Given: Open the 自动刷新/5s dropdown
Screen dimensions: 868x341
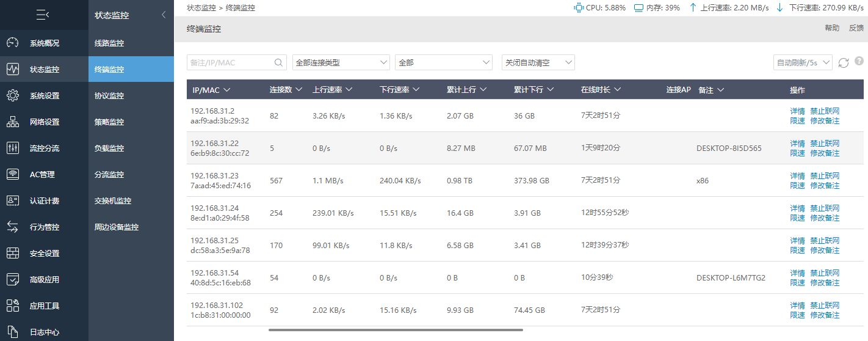Looking at the screenshot, I should [803, 62].
